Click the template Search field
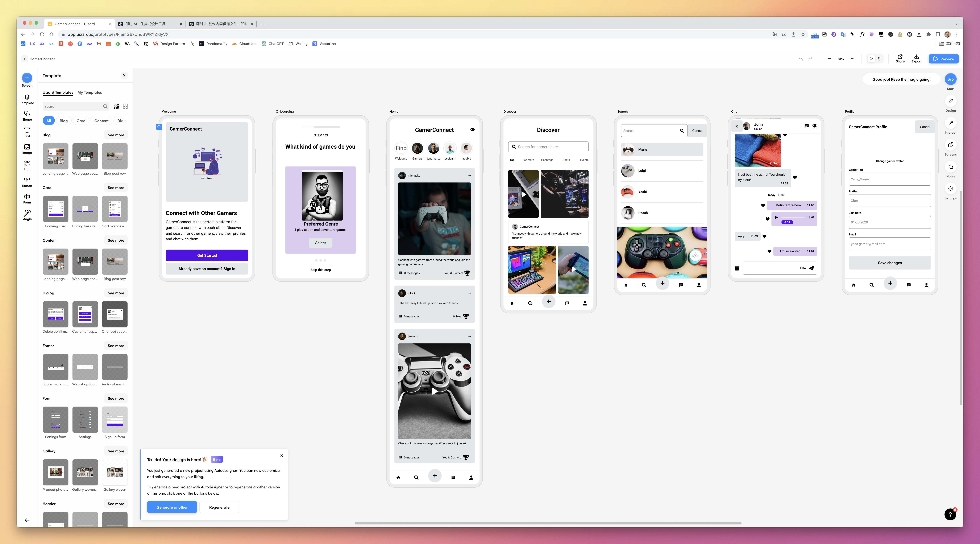 [76, 107]
